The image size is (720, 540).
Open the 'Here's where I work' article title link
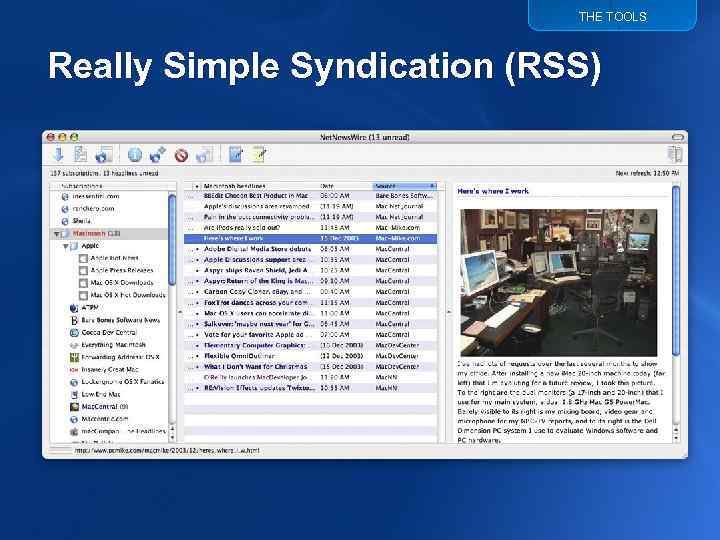coord(493,191)
